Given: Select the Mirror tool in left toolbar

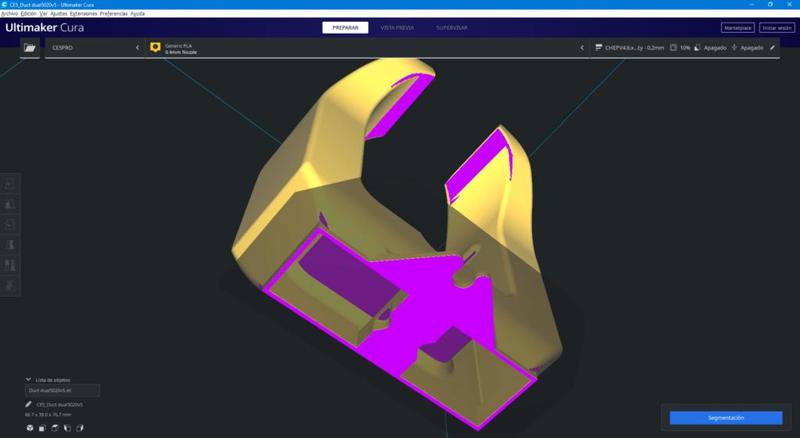Looking at the screenshot, I should click(10, 245).
